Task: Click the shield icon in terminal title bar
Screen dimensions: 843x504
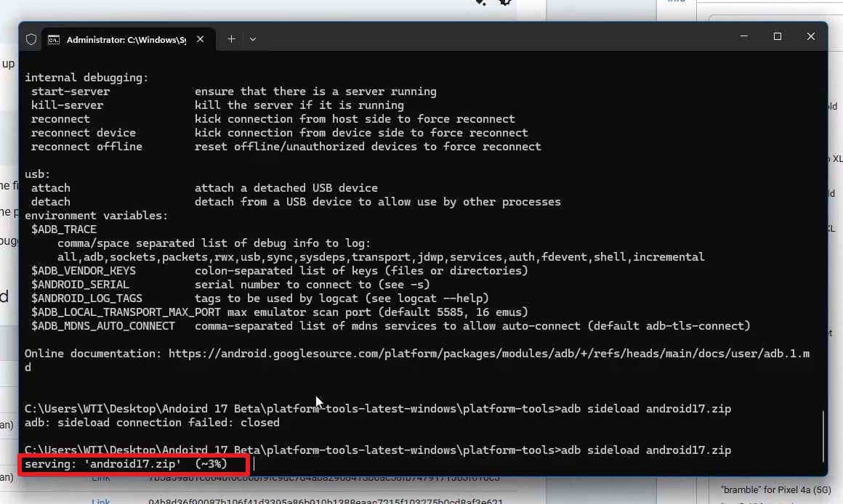Action: point(31,39)
